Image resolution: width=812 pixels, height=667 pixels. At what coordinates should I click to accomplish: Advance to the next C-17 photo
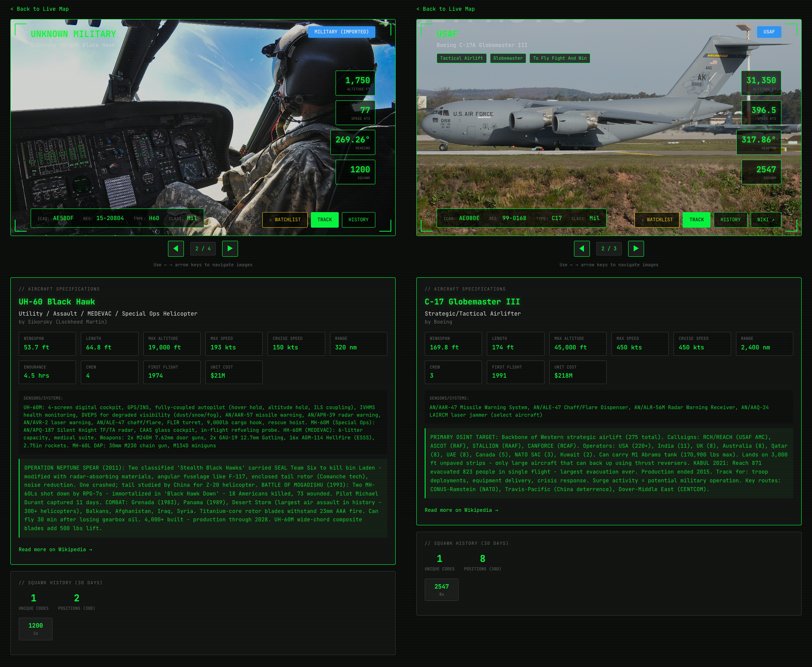636,248
